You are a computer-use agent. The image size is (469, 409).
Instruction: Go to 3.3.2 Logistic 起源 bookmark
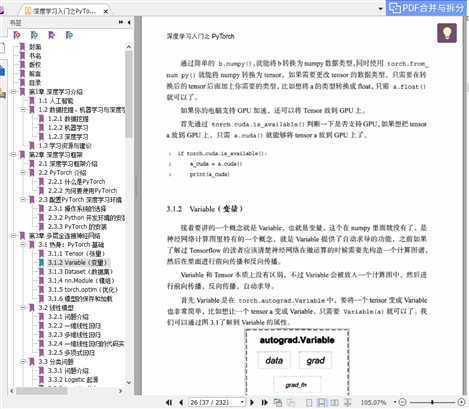pos(73,379)
